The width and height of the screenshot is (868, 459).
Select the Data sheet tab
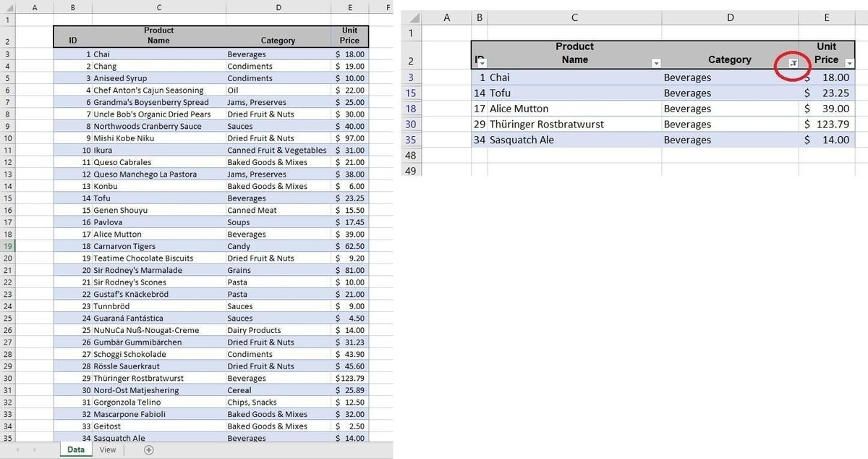tap(75, 450)
